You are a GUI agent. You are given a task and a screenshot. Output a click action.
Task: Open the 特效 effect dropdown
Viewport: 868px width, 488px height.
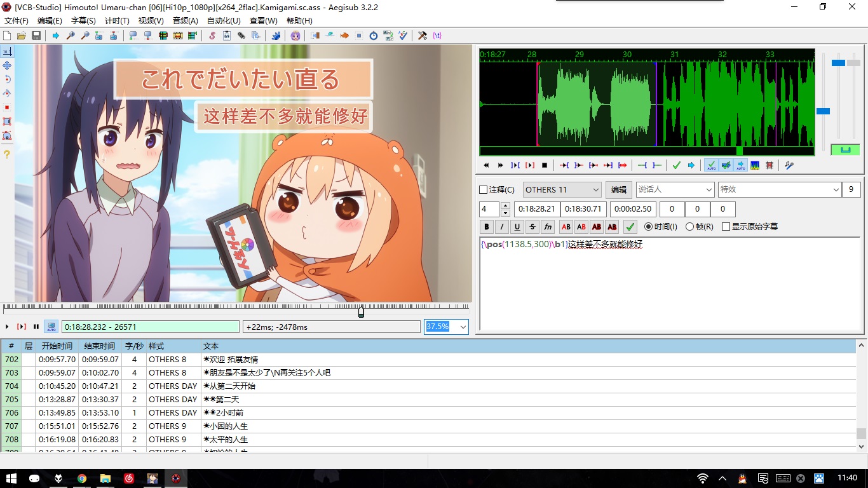coord(780,189)
